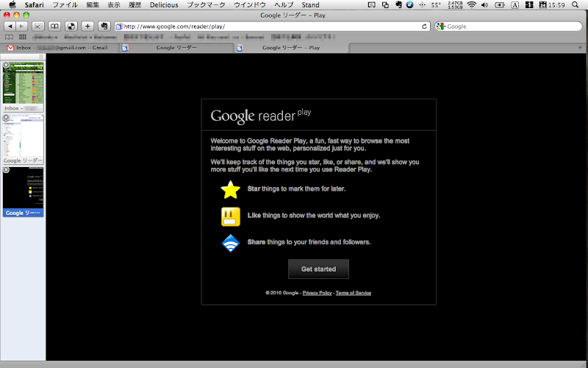Screen dimensions: 588x368
Task: Click the battery status icon in menu bar
Action: (x=500, y=5)
